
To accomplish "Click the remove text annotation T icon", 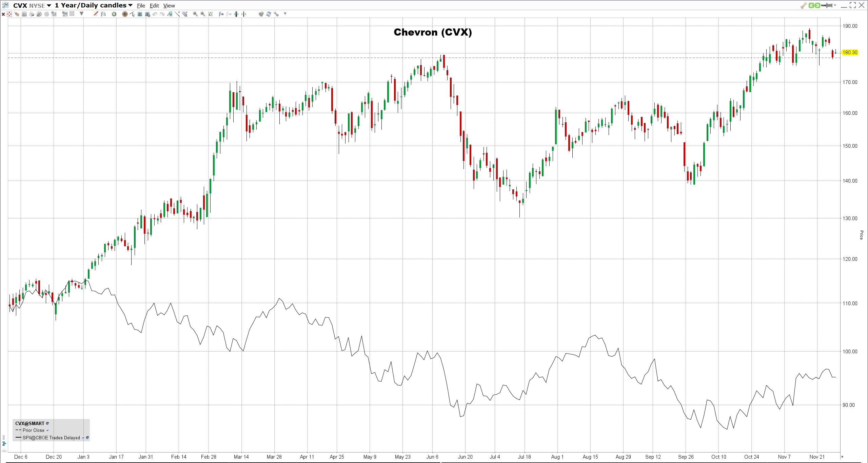I will tap(147, 14).
